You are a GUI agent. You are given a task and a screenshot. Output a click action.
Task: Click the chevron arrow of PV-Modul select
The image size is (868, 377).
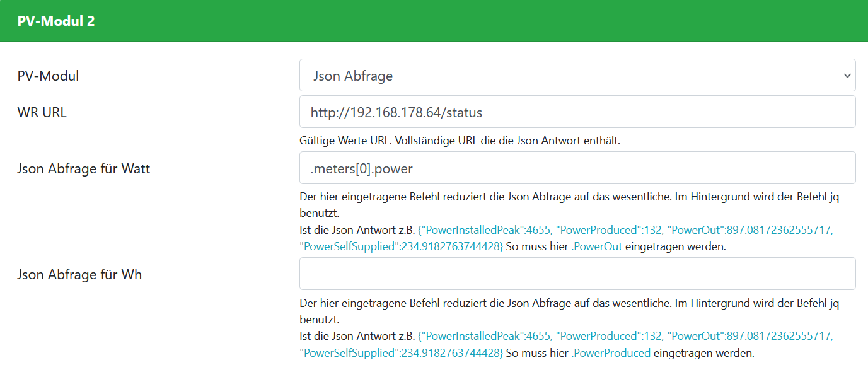(x=846, y=76)
